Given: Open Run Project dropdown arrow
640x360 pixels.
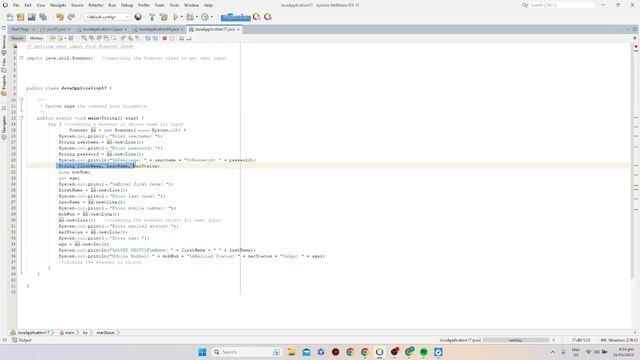Looking at the screenshot, I should point(182,17).
